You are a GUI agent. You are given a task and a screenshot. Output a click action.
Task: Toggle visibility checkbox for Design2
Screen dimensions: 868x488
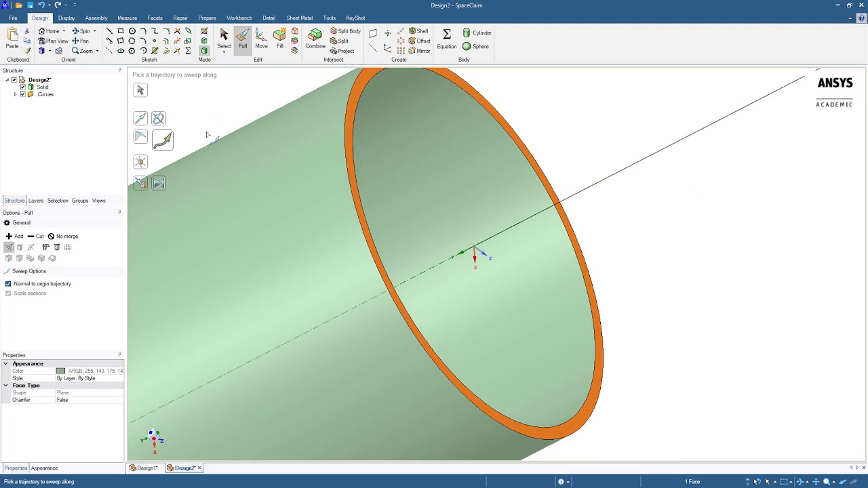pos(14,80)
